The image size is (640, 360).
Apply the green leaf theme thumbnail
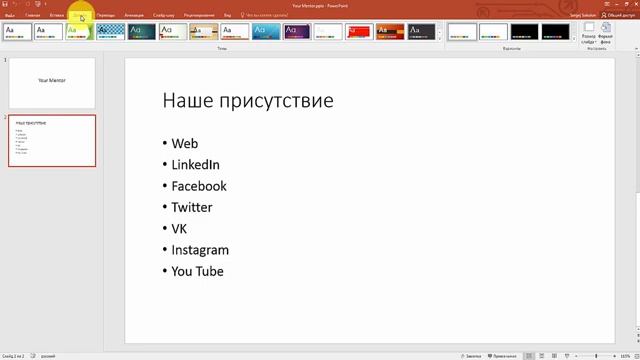[x=80, y=32]
